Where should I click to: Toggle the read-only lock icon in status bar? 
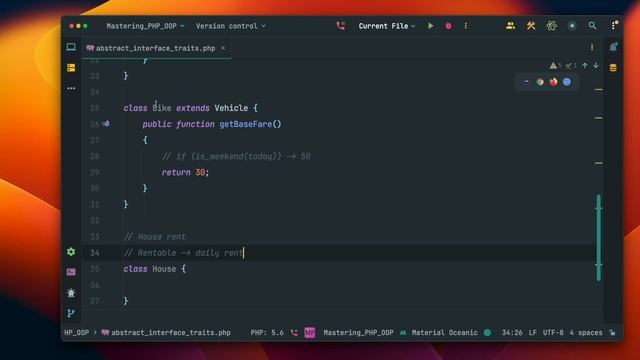click(x=612, y=333)
